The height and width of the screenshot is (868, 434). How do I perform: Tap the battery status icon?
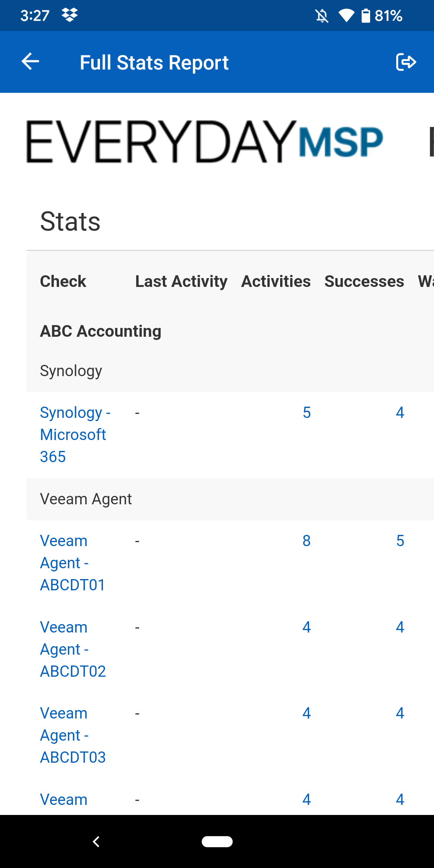[x=366, y=16]
